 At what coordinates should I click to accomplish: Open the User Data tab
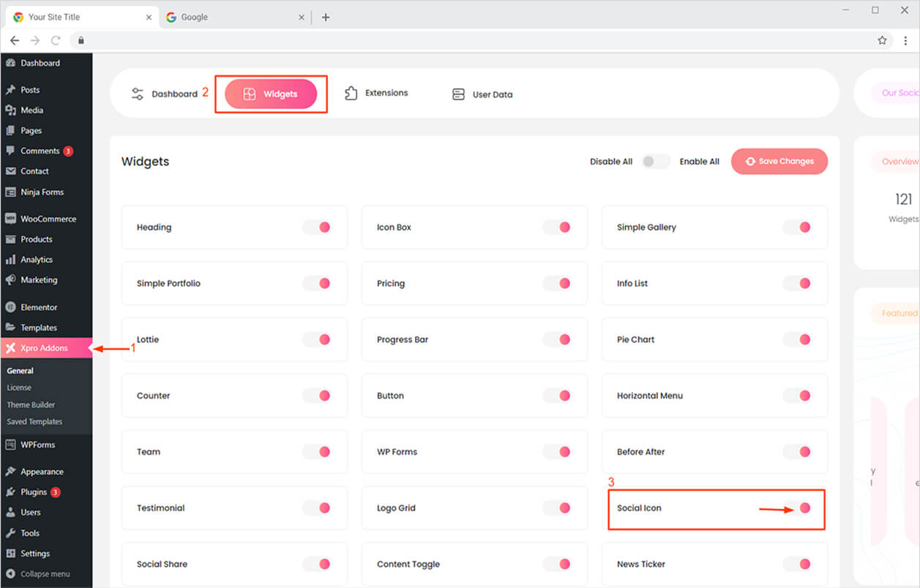click(482, 94)
